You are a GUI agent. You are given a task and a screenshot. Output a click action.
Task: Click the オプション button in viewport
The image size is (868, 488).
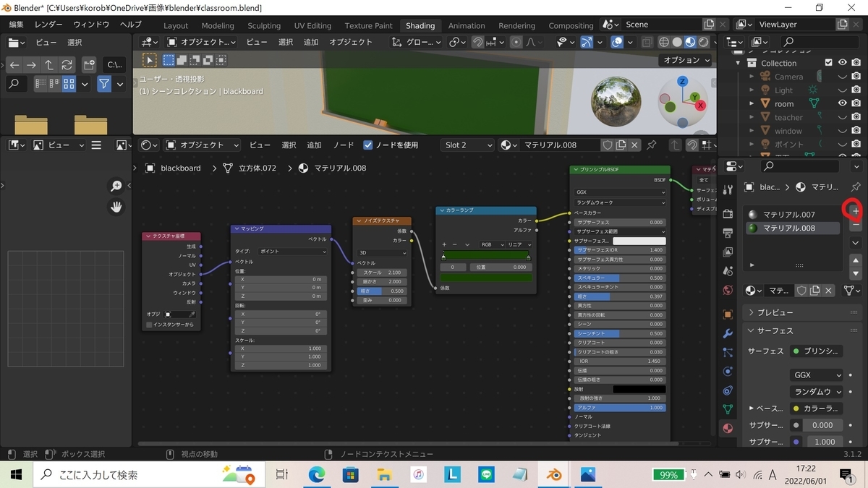click(x=686, y=60)
